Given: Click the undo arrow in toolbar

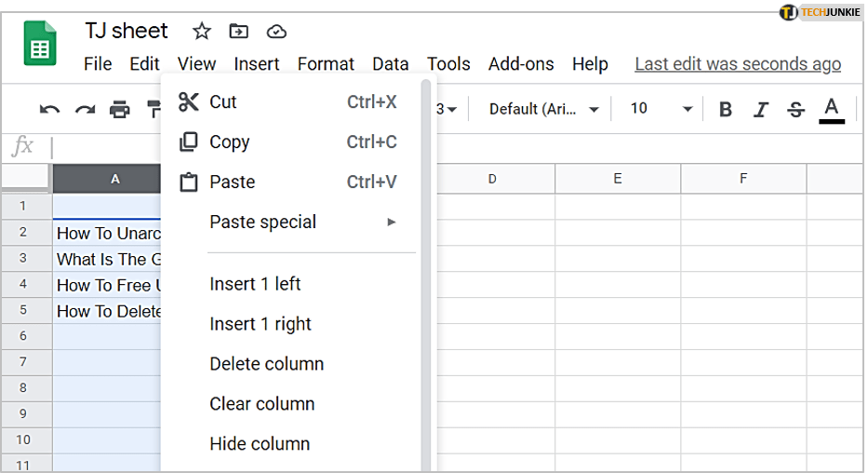Looking at the screenshot, I should click(49, 110).
